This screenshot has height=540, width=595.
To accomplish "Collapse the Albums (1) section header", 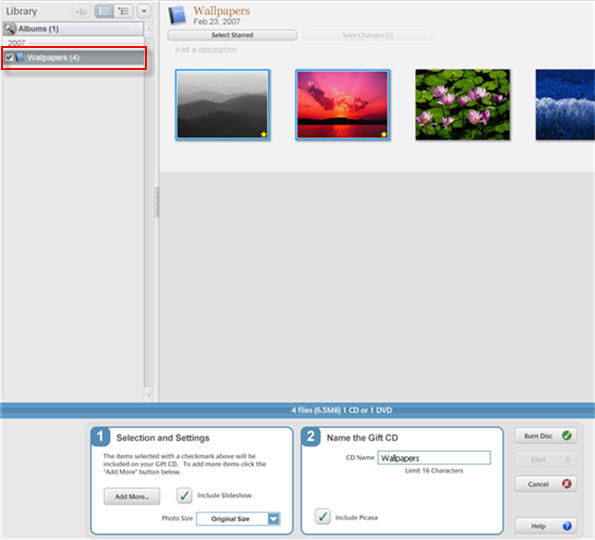I will point(73,28).
